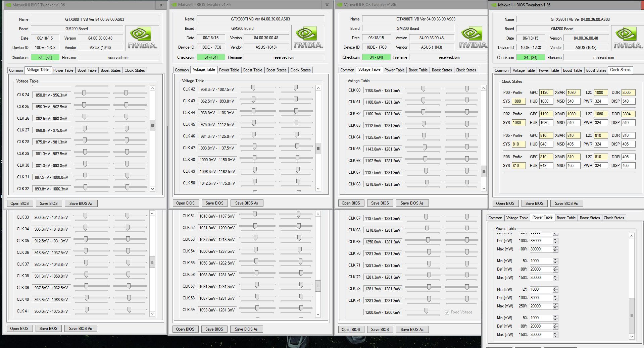Click the Def (mW) field showing 8000
The height and width of the screenshot is (348, 644).
coord(541,298)
